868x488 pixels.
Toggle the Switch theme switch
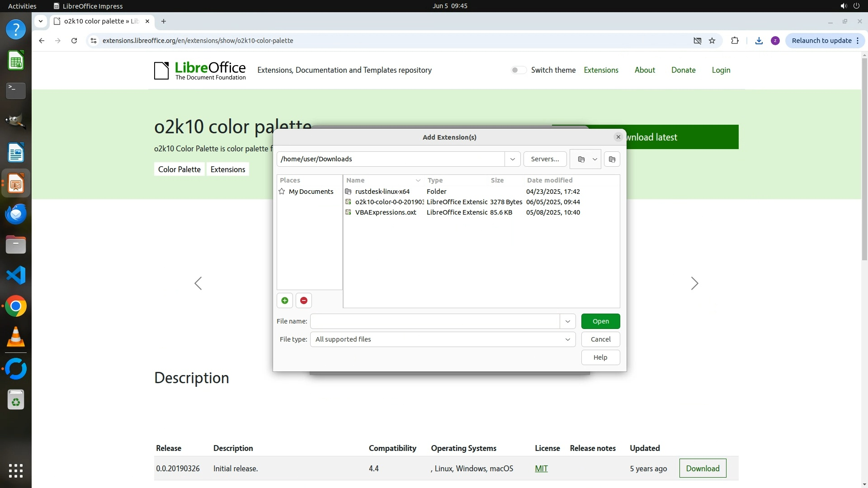[x=519, y=70]
